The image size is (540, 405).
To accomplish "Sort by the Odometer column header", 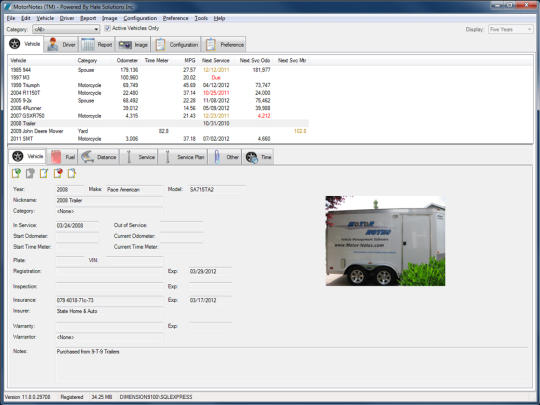I will tap(127, 61).
